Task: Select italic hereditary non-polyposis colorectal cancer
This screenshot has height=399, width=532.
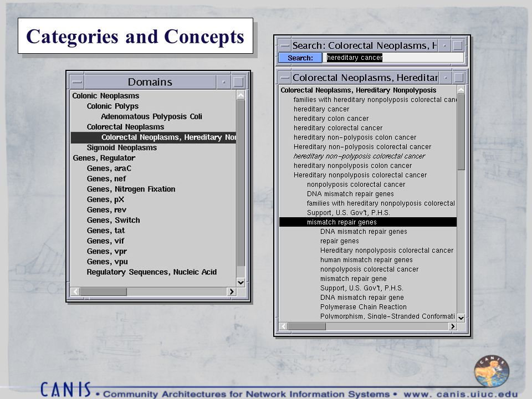Action: (359, 156)
